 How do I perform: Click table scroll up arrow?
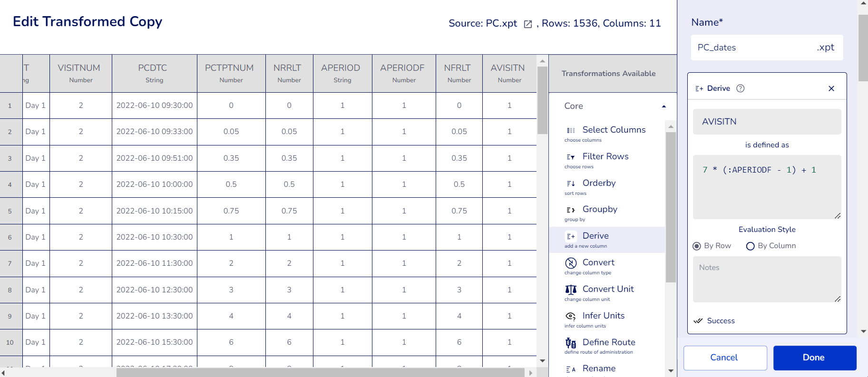[542, 61]
